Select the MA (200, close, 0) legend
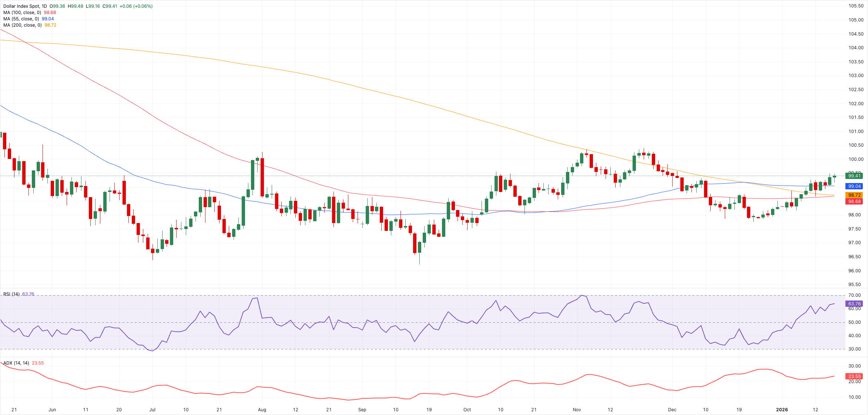868x415 pixels. [x=22, y=25]
